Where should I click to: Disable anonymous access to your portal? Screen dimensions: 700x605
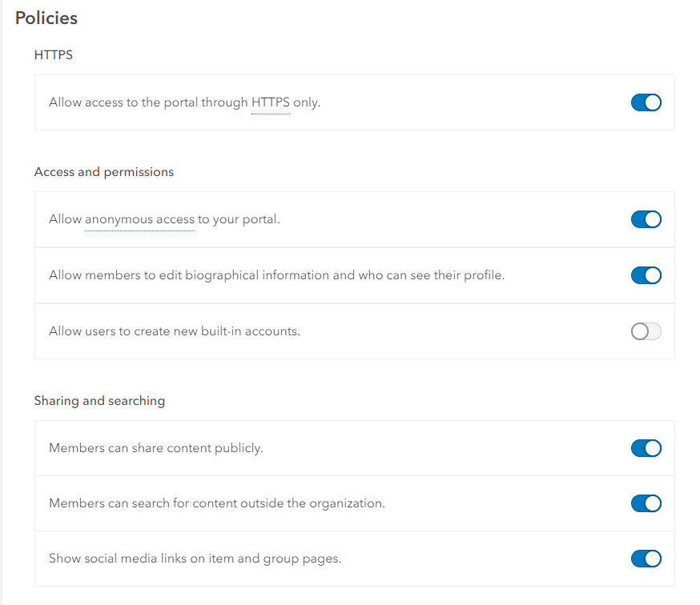[646, 219]
